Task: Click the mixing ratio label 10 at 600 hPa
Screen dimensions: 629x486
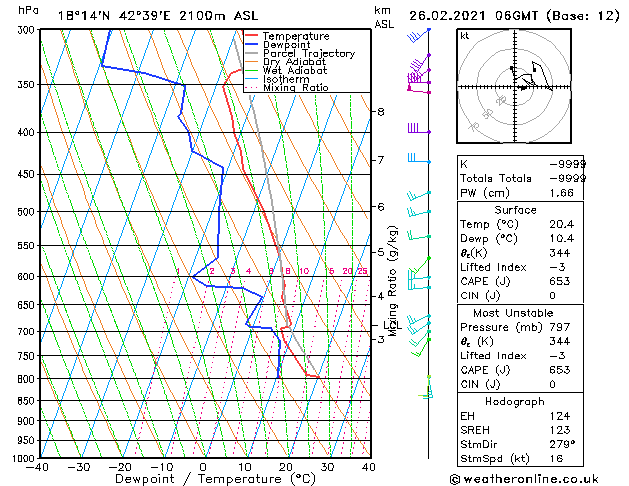Action: (x=304, y=271)
